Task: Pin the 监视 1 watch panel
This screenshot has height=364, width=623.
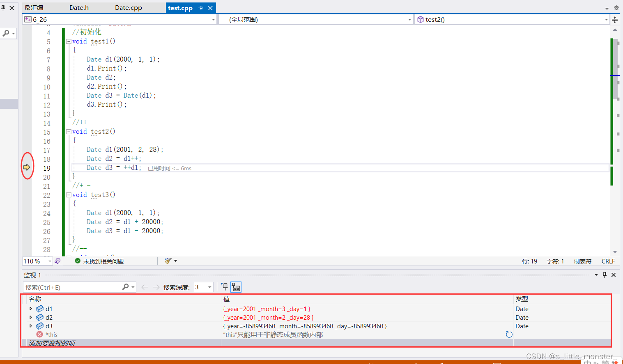Action: pos(605,275)
